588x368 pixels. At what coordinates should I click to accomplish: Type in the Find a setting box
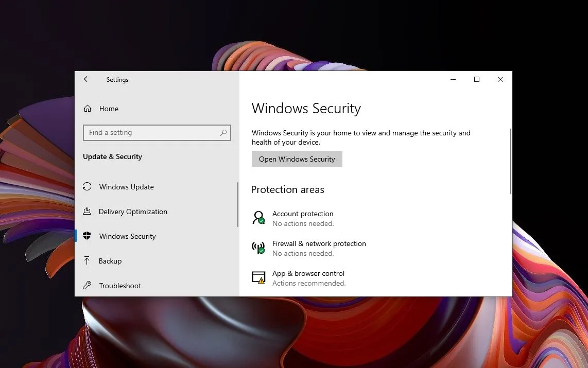coord(152,133)
